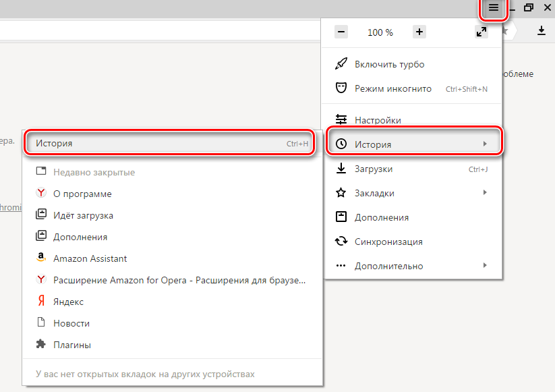Decrease zoom with the minus button
Viewport: 555px width, 392px height.
point(341,32)
